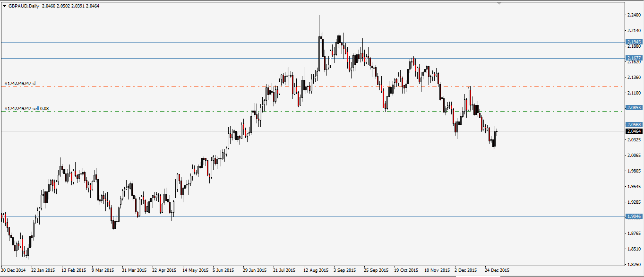The image size is (644, 277).
Task: Click the 21 Jul 2015 date label
Action: coord(285,270)
